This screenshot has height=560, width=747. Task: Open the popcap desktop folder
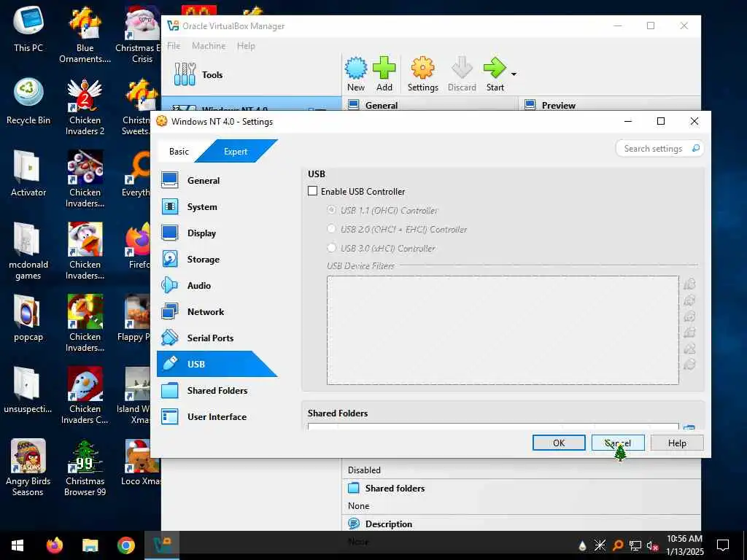(x=28, y=318)
